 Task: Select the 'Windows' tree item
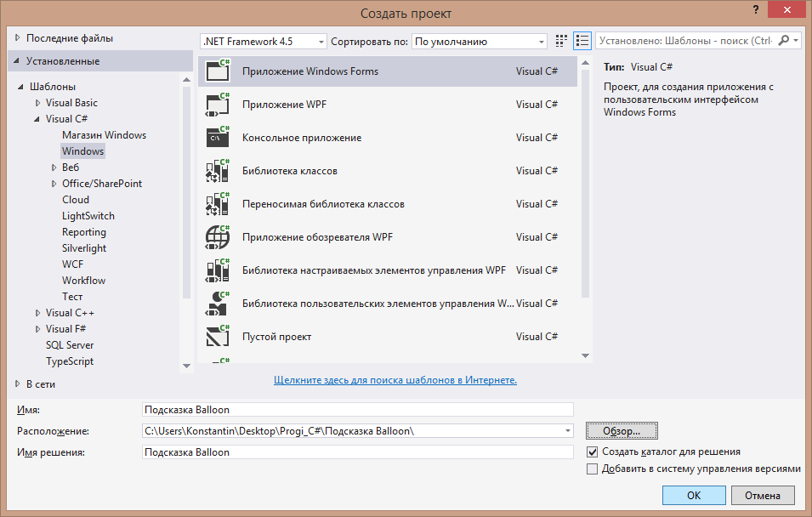pos(82,151)
